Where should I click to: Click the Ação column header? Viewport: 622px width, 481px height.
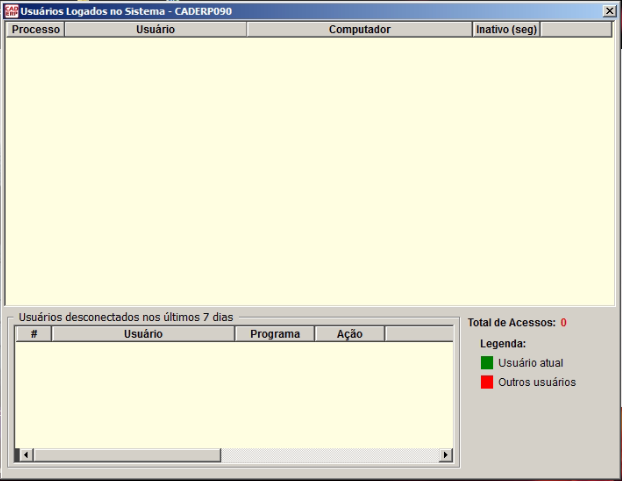349,334
